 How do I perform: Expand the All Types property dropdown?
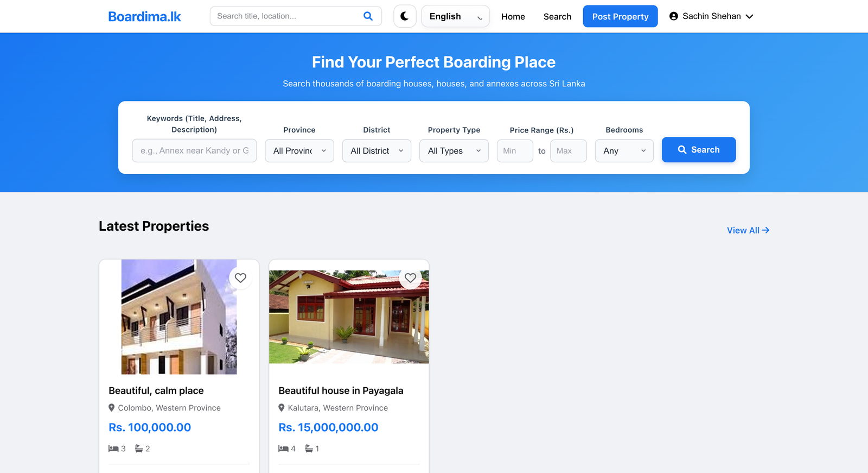(x=454, y=150)
